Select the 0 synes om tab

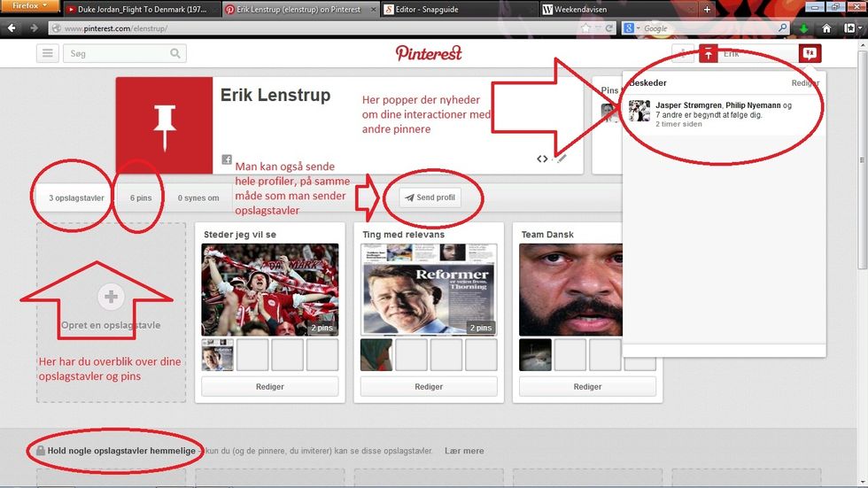point(198,198)
